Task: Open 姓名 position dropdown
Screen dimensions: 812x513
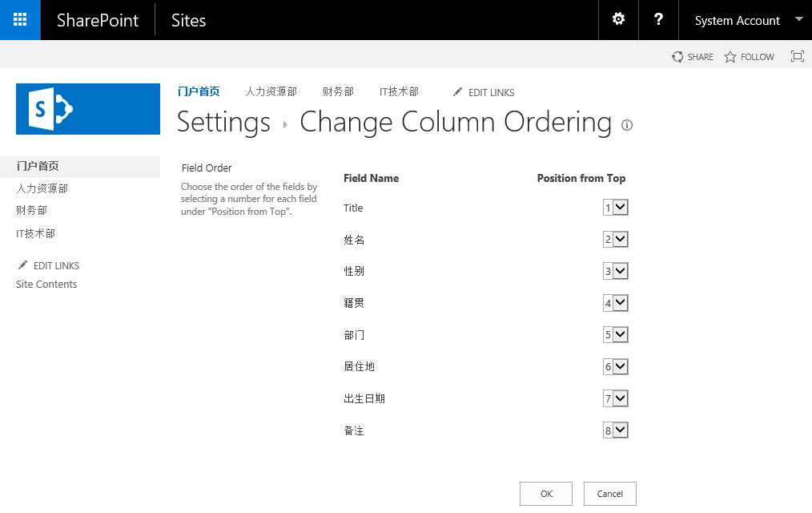Action: pos(616,240)
